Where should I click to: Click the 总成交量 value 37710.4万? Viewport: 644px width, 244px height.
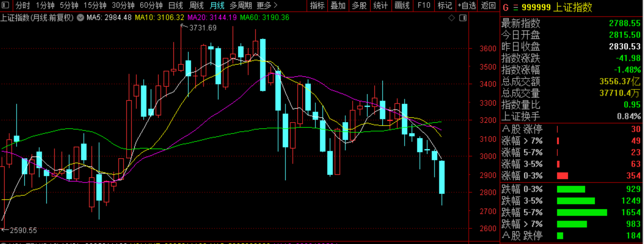(620, 93)
